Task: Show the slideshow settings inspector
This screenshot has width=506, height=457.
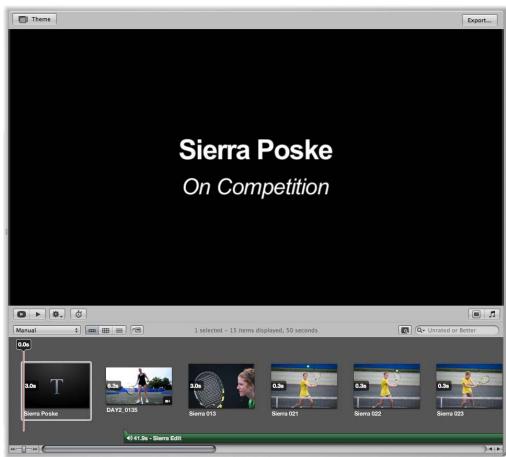Action: pyautogui.click(x=476, y=314)
